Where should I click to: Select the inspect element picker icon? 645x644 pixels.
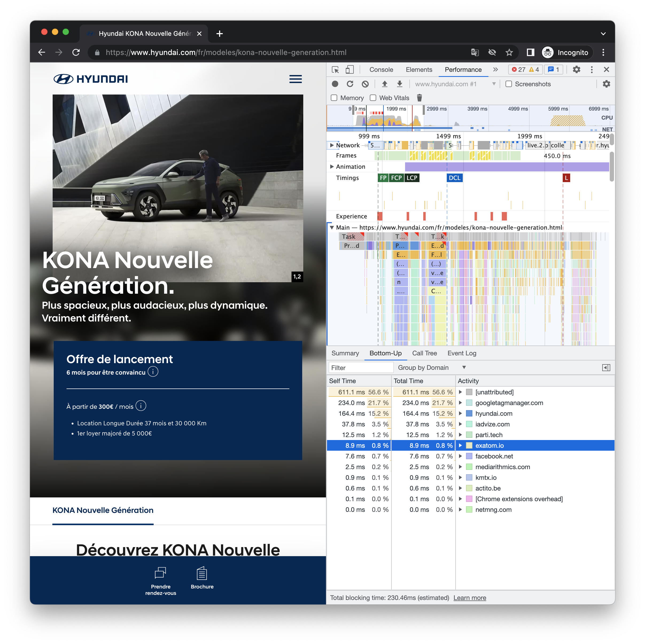(x=335, y=70)
